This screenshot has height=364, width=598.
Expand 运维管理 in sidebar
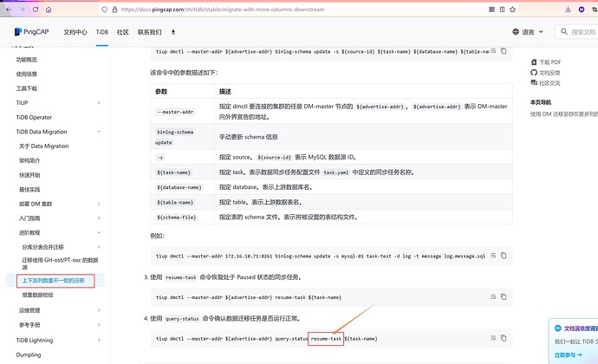tap(99, 310)
